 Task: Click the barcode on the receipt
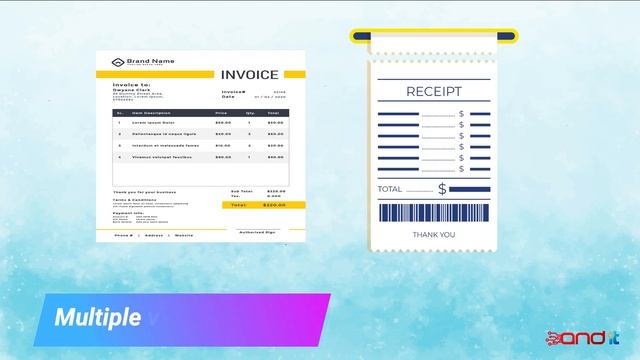pyautogui.click(x=434, y=213)
